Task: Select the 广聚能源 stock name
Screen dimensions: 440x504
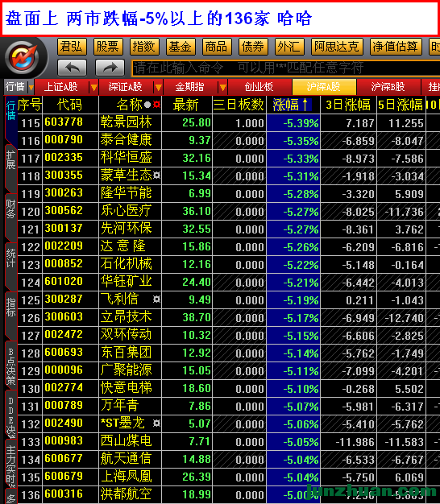Action: [x=126, y=370]
